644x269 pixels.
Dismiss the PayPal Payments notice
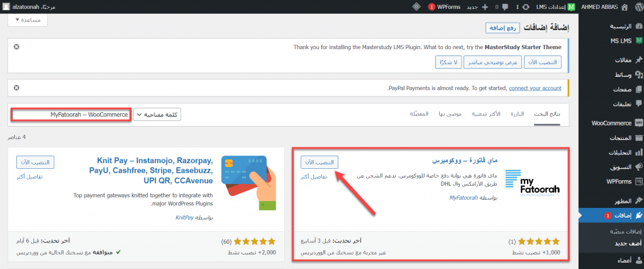click(16, 88)
